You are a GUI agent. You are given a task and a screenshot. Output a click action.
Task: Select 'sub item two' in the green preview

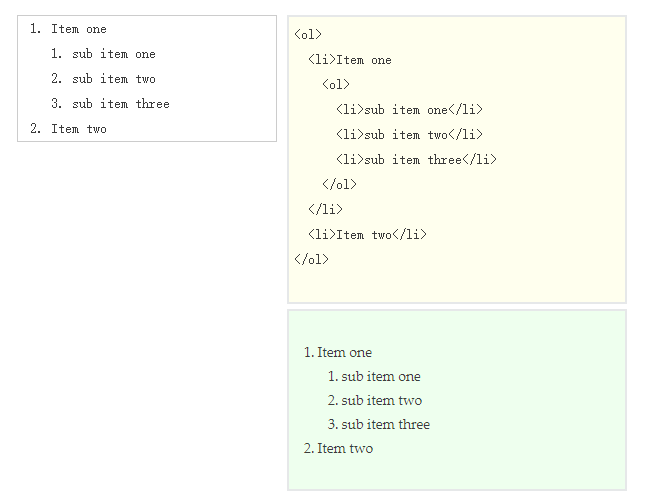[x=382, y=401]
